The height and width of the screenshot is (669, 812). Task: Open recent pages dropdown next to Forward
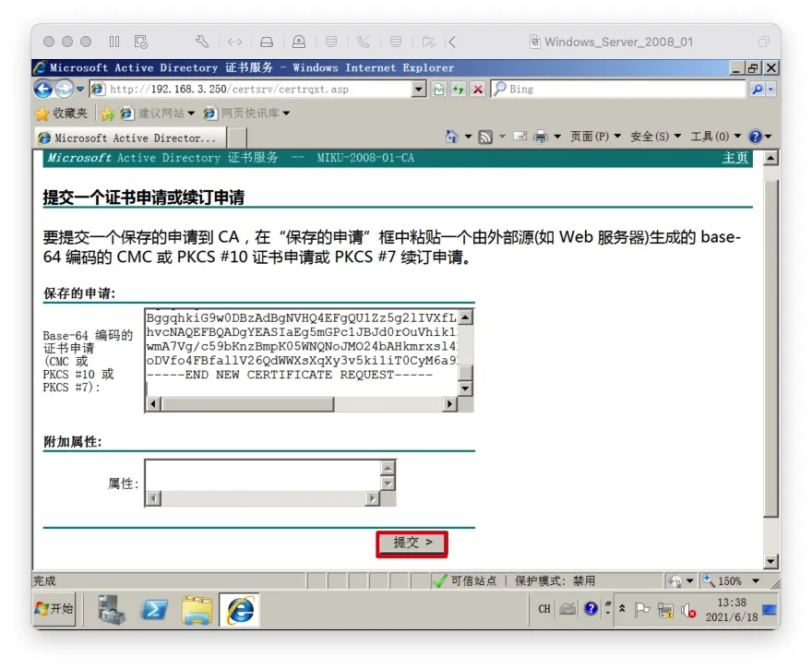79,90
